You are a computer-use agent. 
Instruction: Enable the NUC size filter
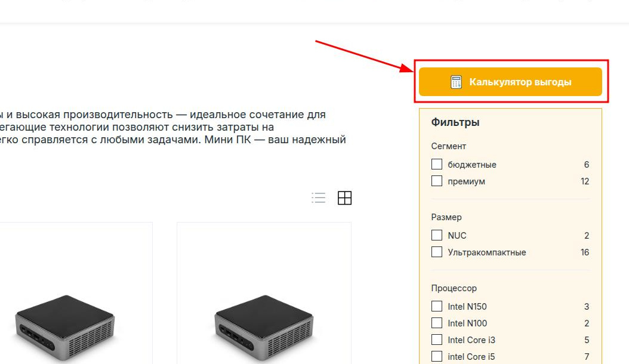[437, 235]
